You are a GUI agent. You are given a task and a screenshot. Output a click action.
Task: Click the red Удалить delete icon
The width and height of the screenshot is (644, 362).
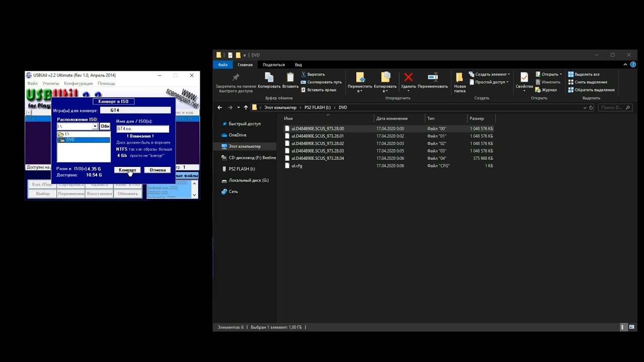tap(409, 77)
